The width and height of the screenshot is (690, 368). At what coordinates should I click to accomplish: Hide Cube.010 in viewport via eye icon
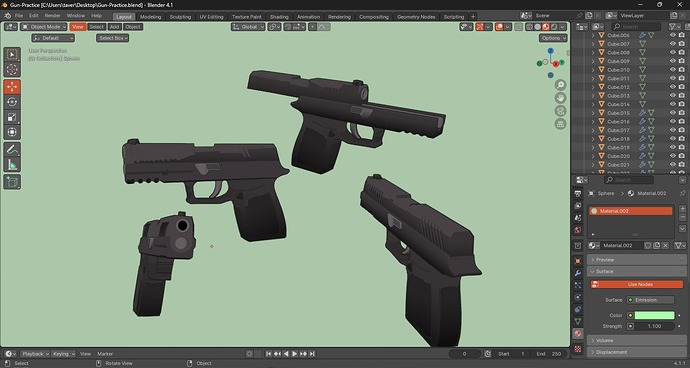point(672,70)
